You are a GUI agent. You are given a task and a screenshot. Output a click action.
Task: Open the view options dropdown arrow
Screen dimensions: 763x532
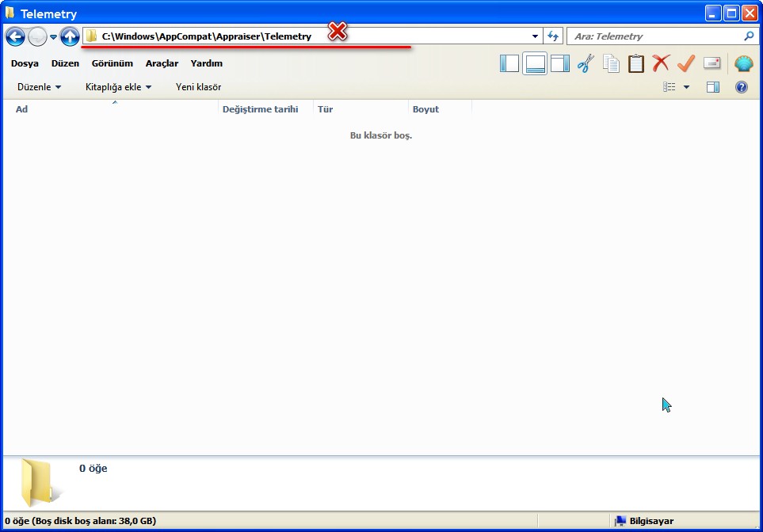687,87
